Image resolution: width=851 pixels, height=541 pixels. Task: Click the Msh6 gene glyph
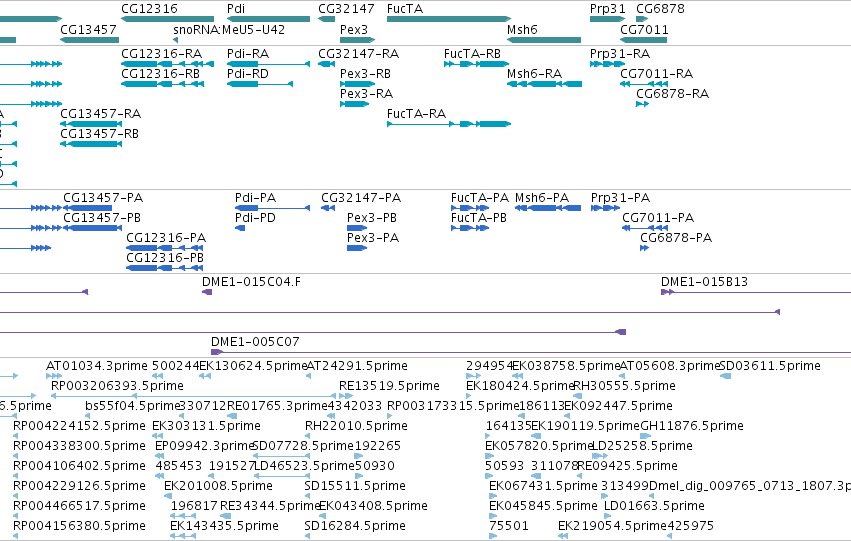pyautogui.click(x=544, y=40)
